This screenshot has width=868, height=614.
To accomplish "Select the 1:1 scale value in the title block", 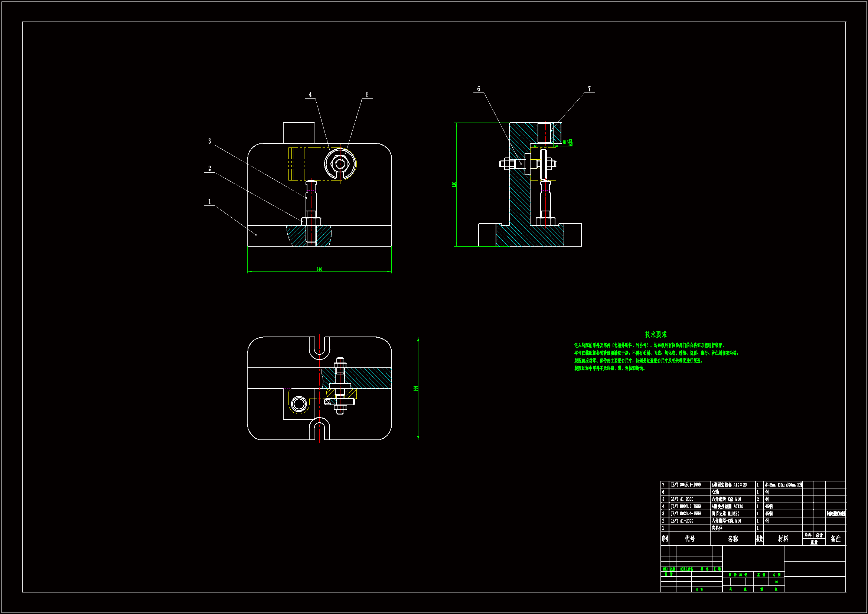I will [777, 582].
